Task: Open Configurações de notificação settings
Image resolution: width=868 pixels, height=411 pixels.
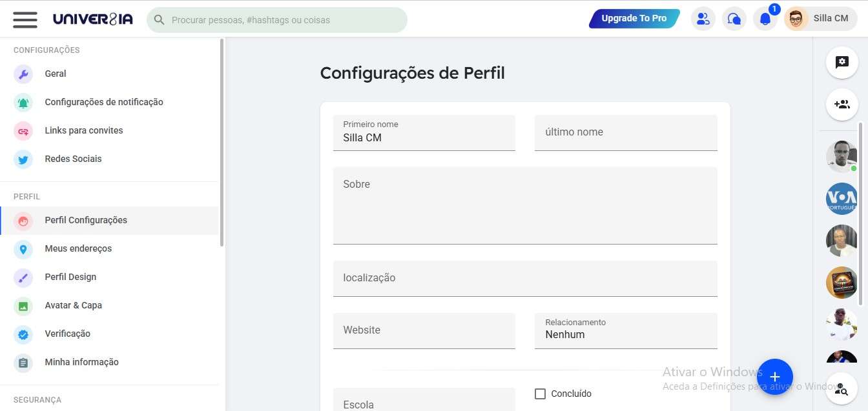Action: coord(103,102)
